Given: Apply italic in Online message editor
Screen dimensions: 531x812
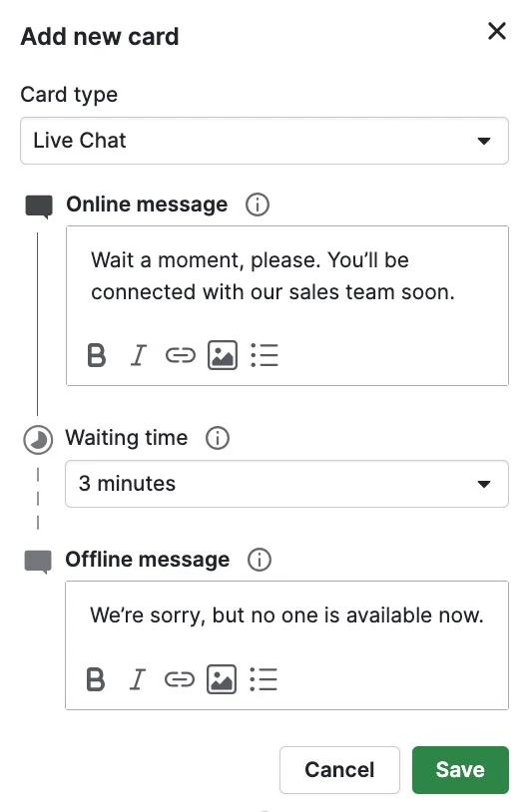Looking at the screenshot, I should [x=138, y=355].
